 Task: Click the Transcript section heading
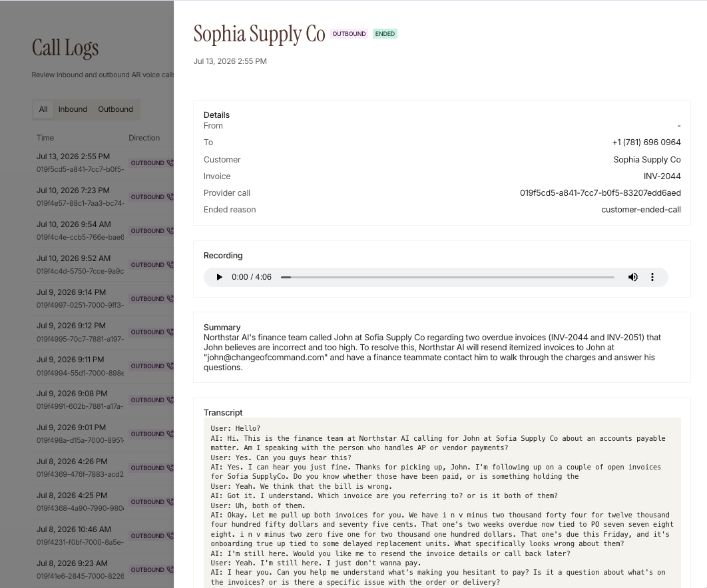click(x=223, y=413)
